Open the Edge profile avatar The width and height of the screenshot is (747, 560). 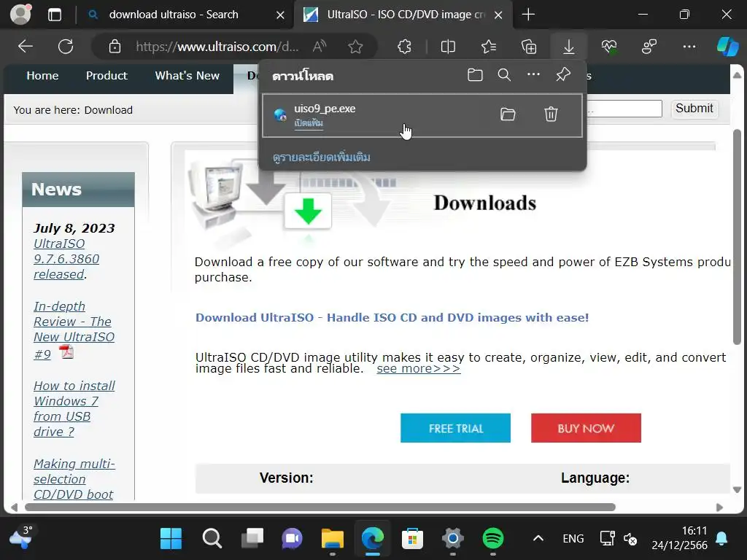[20, 14]
